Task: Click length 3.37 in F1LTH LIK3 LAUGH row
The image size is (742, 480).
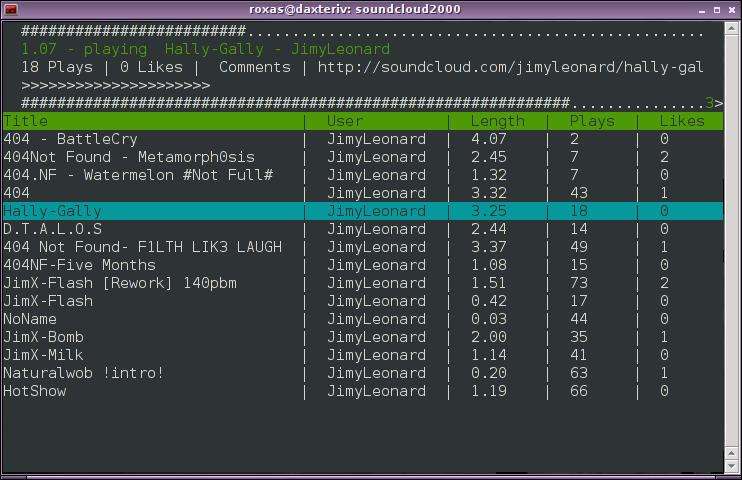Action: click(x=489, y=247)
